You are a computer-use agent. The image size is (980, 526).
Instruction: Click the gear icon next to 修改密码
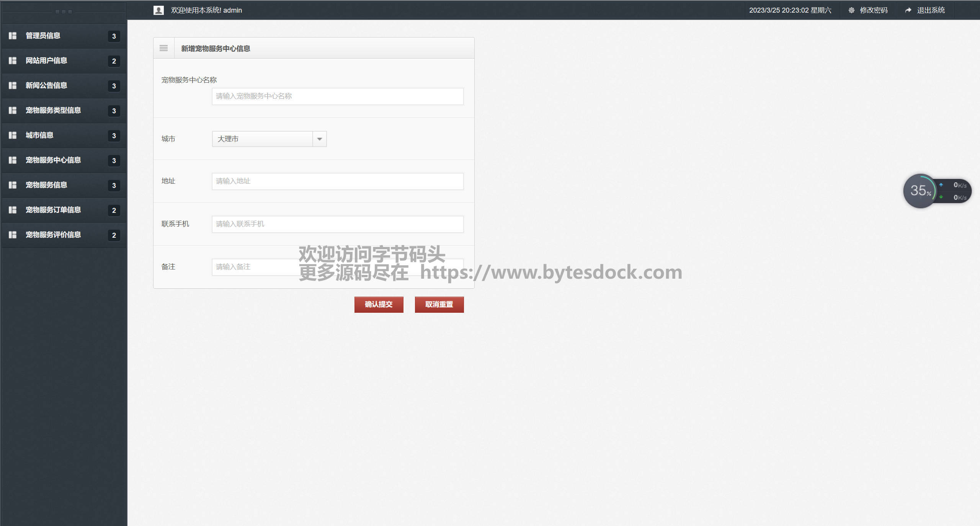(851, 10)
